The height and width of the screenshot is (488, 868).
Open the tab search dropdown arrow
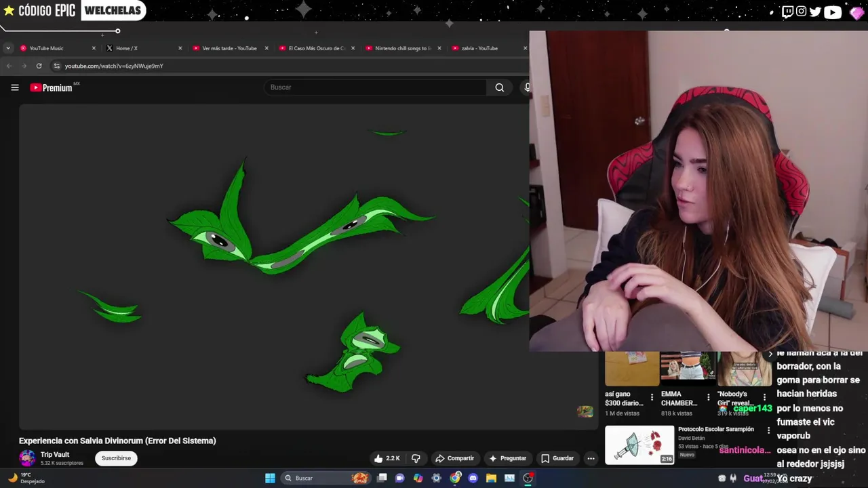(7, 48)
